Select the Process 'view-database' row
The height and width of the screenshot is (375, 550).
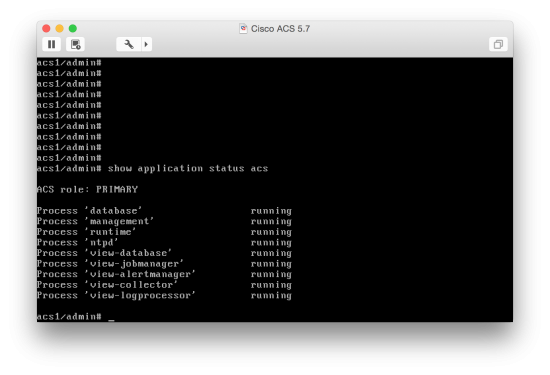pos(164,253)
